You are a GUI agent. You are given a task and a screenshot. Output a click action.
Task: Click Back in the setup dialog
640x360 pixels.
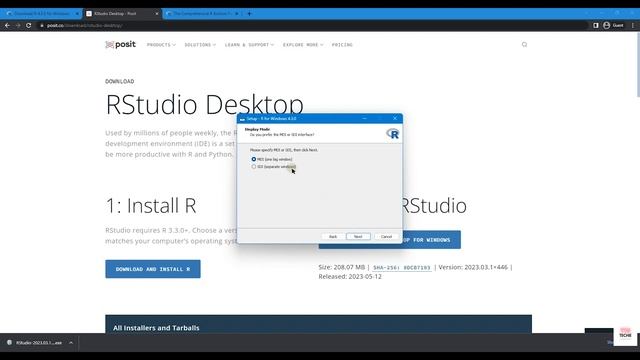point(333,237)
